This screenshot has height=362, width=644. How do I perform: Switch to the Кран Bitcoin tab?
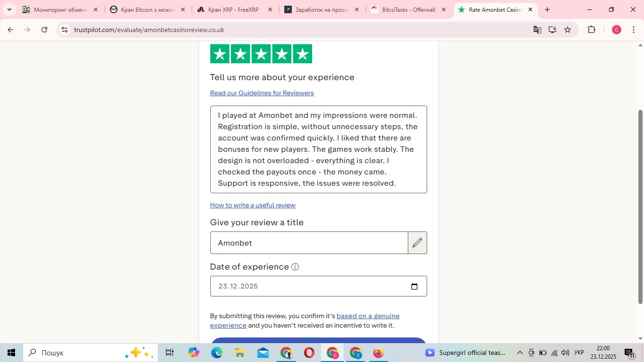click(148, 9)
